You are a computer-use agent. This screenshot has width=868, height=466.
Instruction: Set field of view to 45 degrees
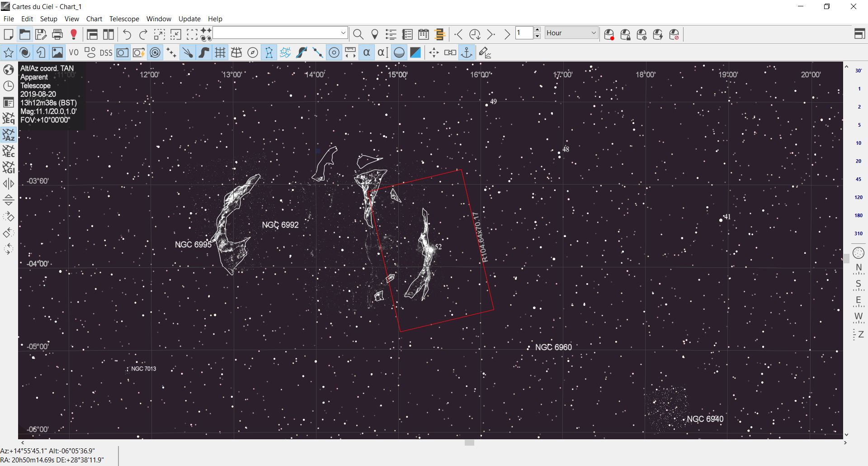click(859, 179)
